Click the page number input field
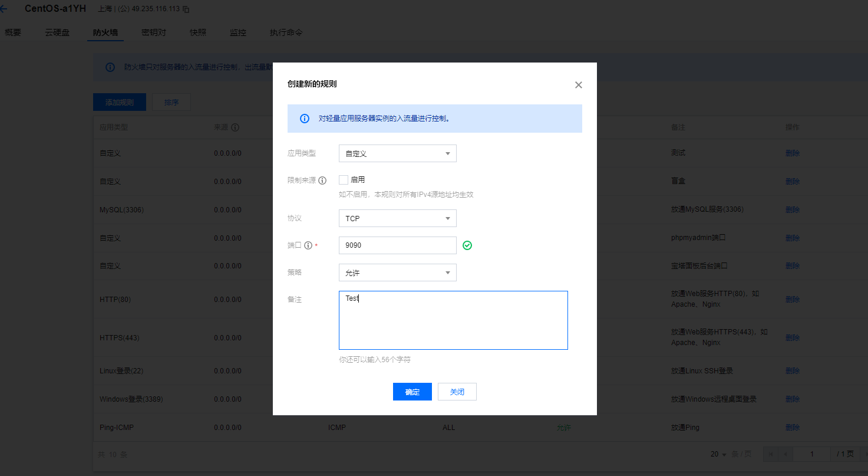This screenshot has height=476, width=868. (x=812, y=454)
